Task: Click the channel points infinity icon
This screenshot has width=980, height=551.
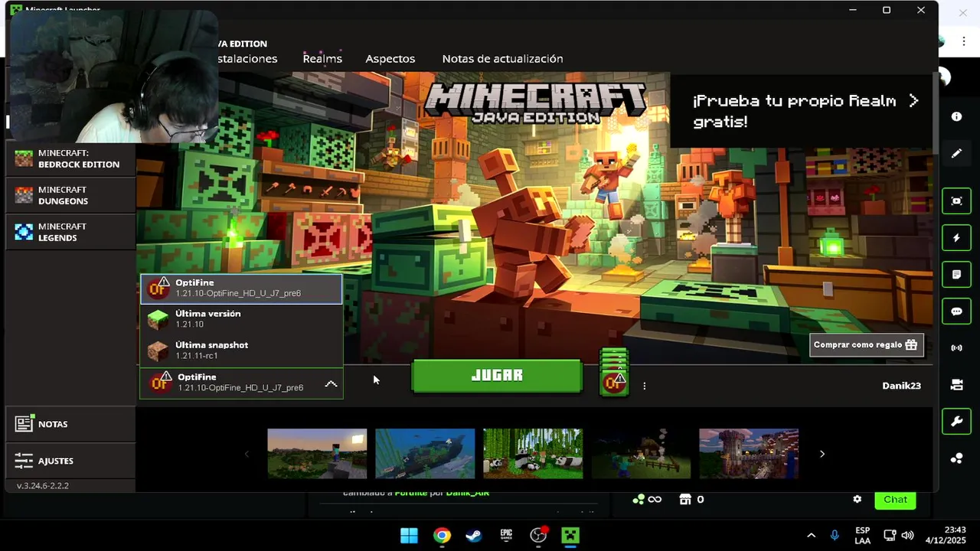Action: [647, 500]
